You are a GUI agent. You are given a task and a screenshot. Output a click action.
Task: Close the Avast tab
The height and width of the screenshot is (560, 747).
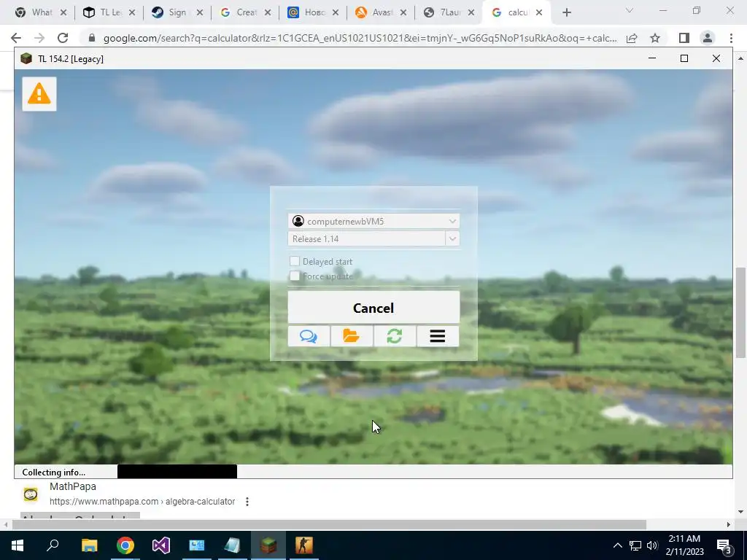[x=403, y=12]
